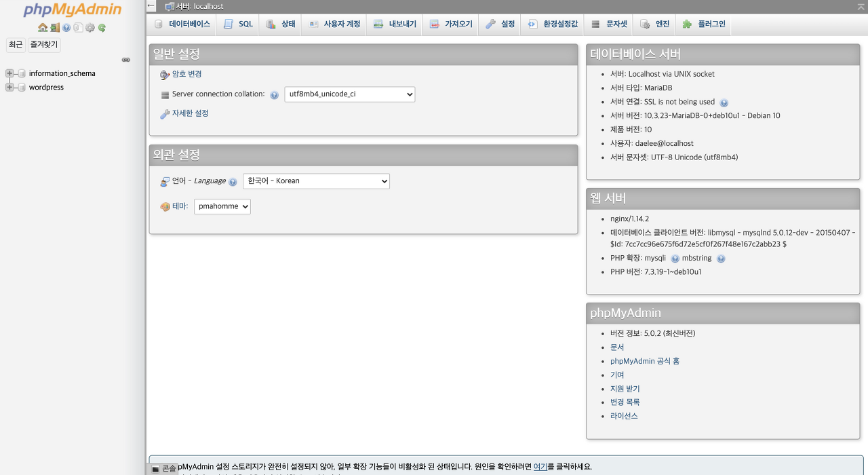Image resolution: width=868 pixels, height=475 pixels.
Task: Open the 콘솔 console bar
Action: coord(163,468)
